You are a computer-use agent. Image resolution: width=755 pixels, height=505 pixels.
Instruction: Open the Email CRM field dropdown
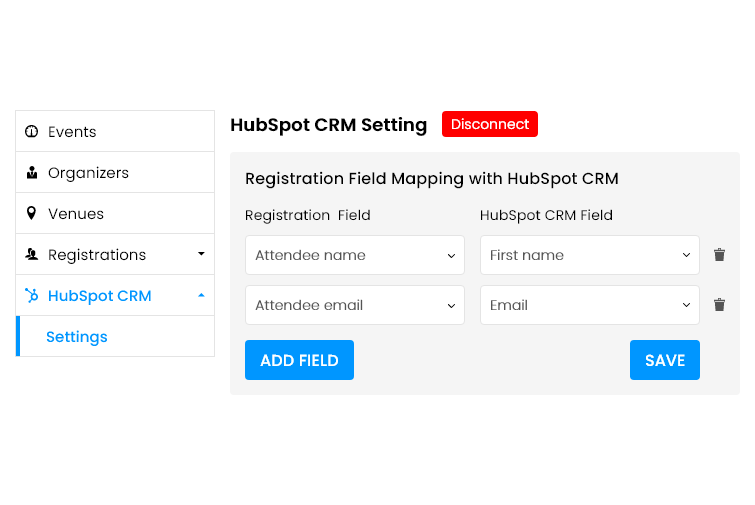click(590, 305)
